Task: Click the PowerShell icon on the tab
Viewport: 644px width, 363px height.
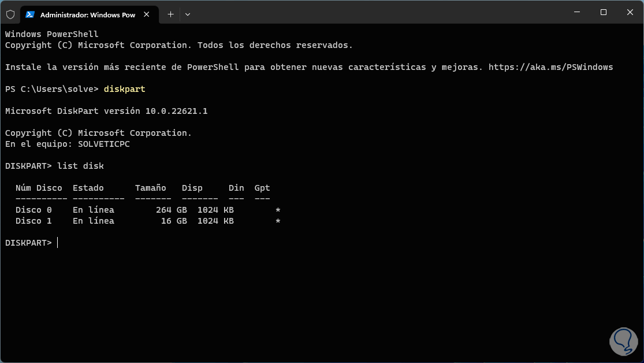Action: click(x=29, y=14)
